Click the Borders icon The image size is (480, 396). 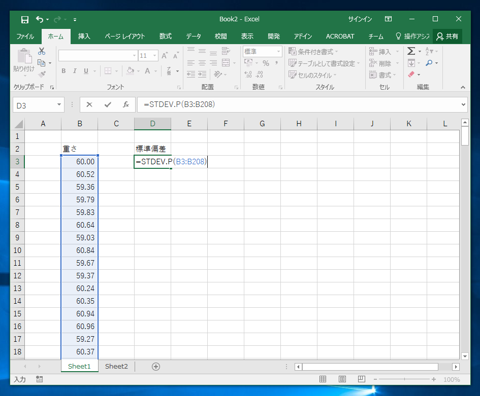(x=108, y=71)
